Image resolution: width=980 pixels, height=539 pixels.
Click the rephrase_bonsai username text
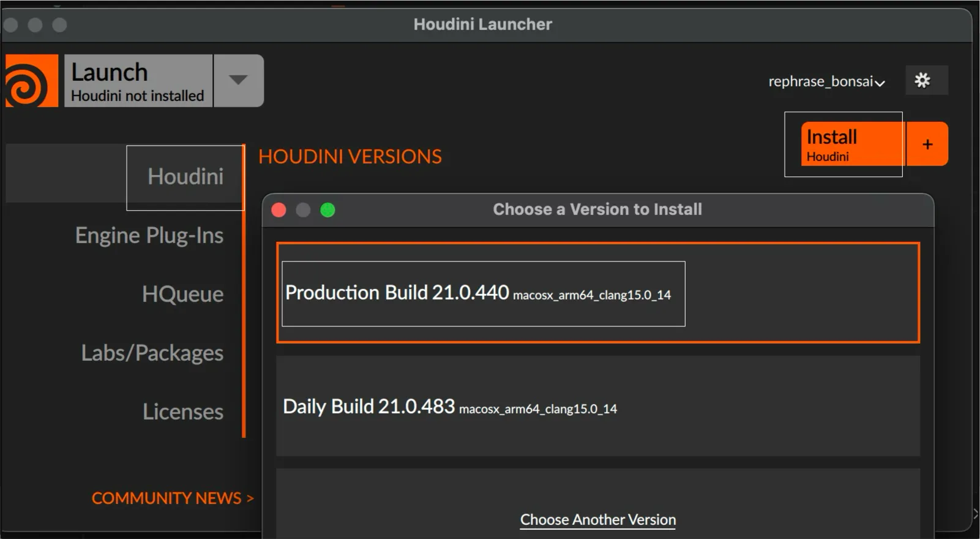[x=820, y=81]
